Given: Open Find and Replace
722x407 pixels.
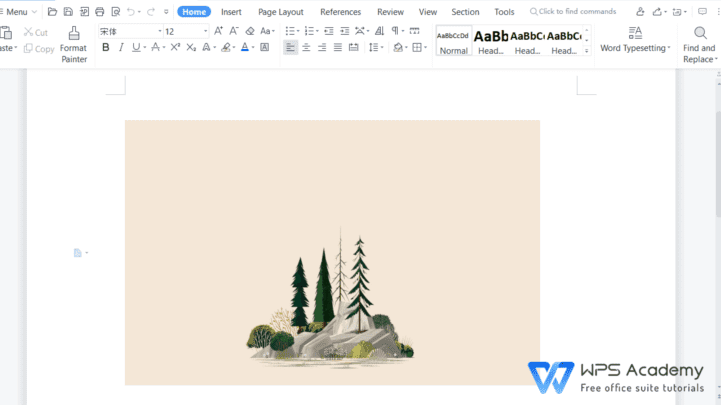Looking at the screenshot, I should pyautogui.click(x=699, y=45).
